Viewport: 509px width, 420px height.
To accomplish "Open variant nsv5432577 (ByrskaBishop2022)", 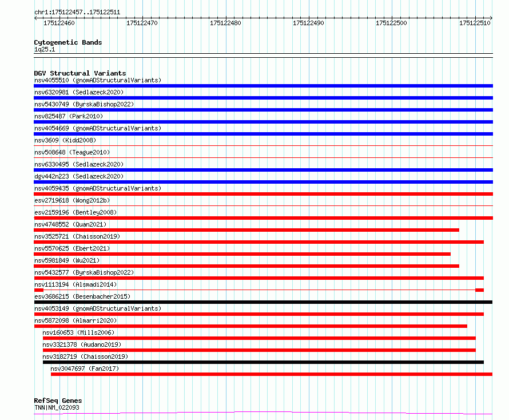I will (x=84, y=272).
